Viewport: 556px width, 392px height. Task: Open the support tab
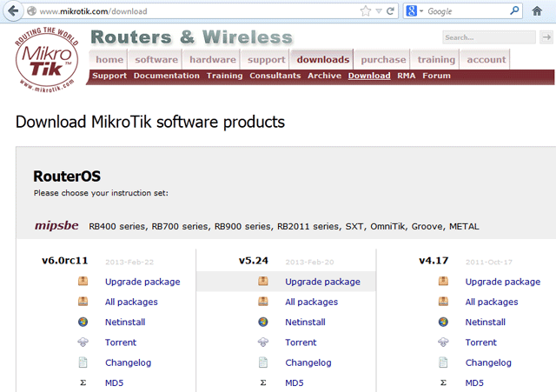(x=267, y=59)
